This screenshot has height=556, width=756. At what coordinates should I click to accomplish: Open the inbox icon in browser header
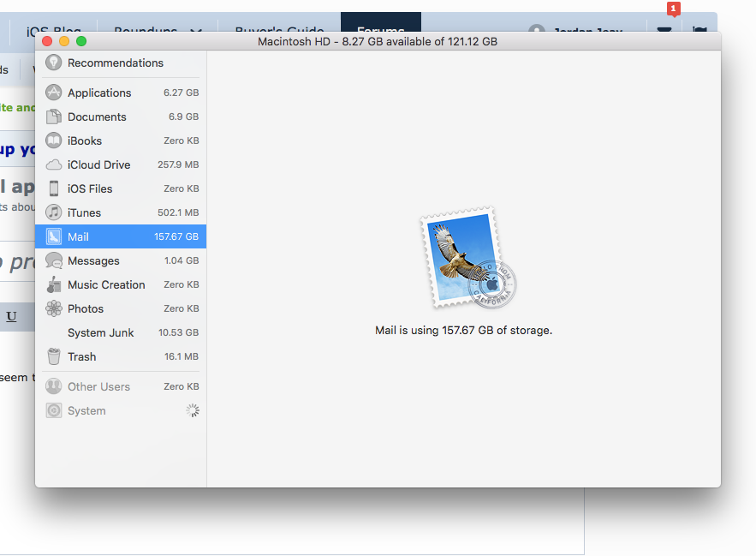tap(664, 29)
